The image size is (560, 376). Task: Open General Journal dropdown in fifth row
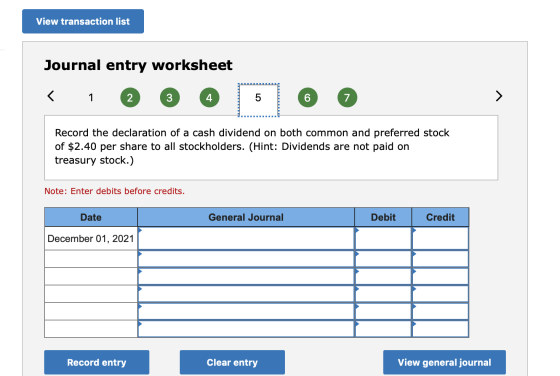pyautogui.click(x=246, y=311)
